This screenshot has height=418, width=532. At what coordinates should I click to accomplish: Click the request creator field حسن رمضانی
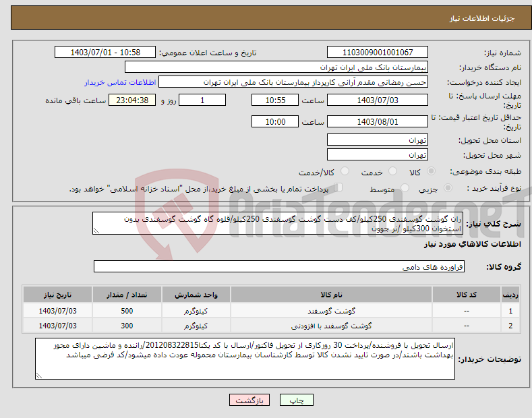coord(293,82)
